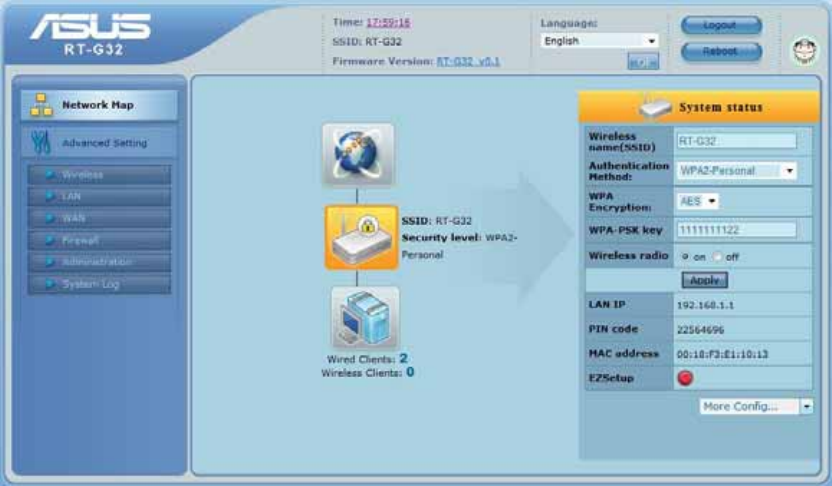Open the Wireless settings menu
This screenshot has width=832, height=486.
point(99,175)
